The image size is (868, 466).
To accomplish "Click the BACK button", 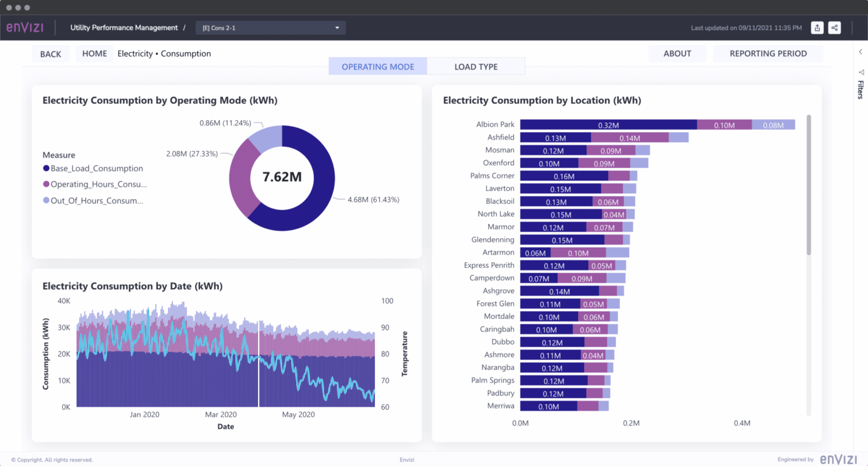I will click(50, 54).
